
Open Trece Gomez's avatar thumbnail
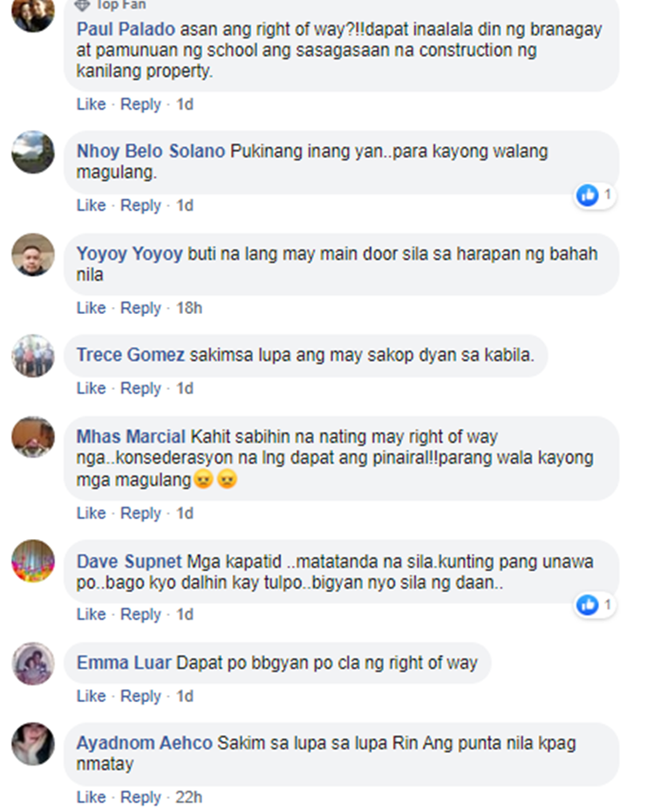33,356
